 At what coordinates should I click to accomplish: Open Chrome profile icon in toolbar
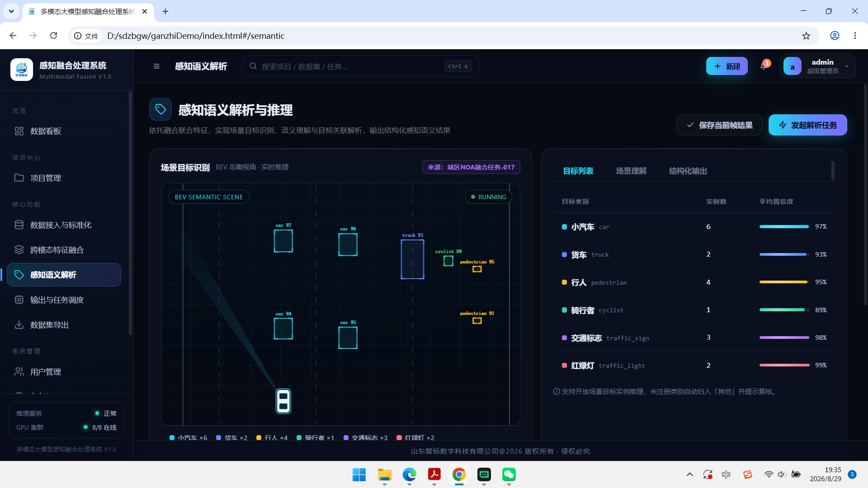835,36
